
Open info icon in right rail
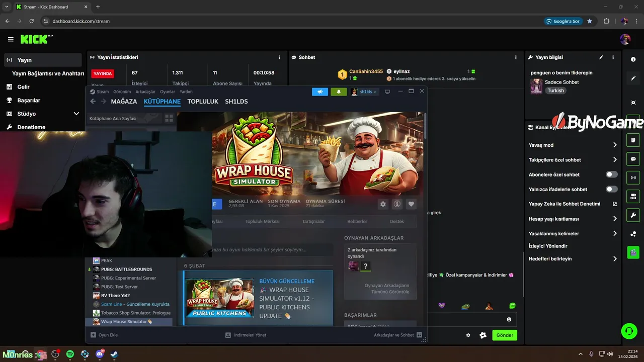[633, 59]
